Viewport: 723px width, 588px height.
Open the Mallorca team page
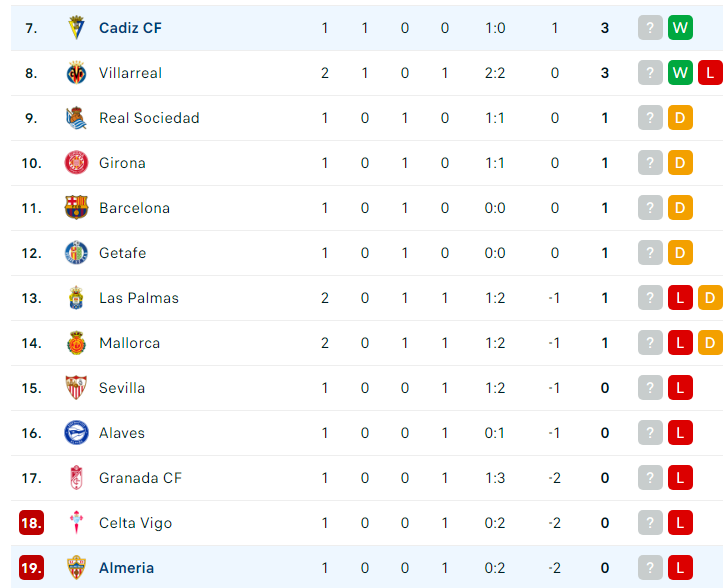[130, 343]
